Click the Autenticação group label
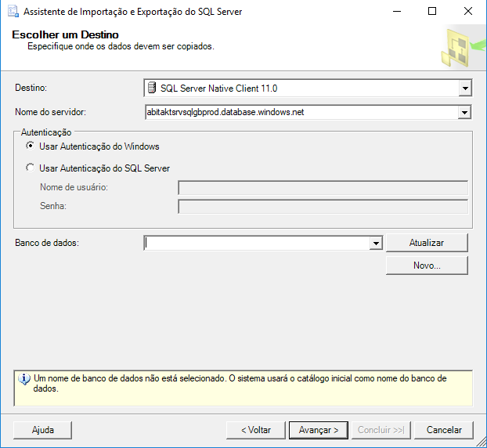The image size is (487, 448). click(46, 132)
